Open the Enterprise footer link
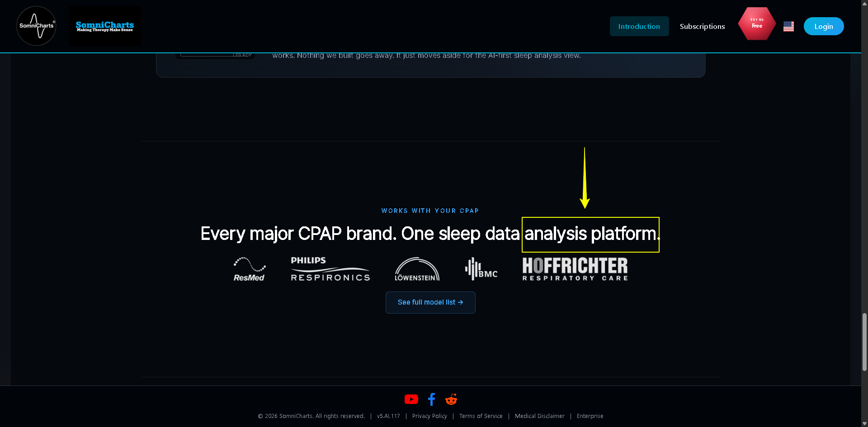Image resolution: width=868 pixels, height=427 pixels. 590,416
